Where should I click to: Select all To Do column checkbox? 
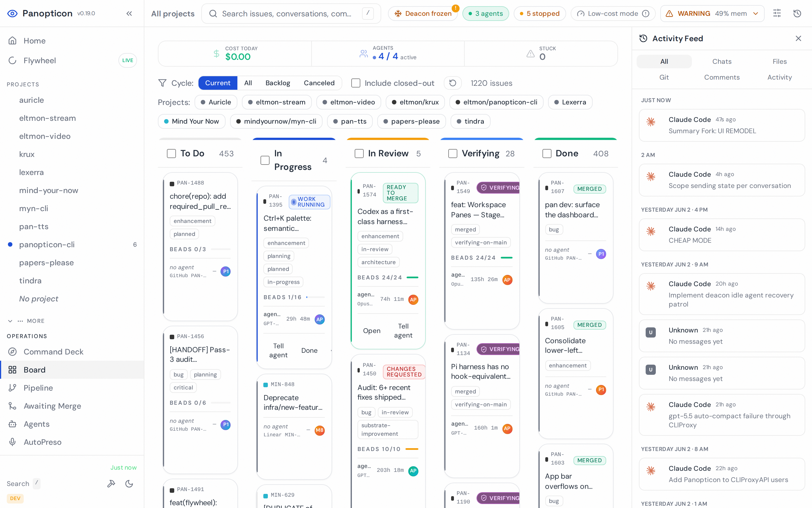(171, 154)
